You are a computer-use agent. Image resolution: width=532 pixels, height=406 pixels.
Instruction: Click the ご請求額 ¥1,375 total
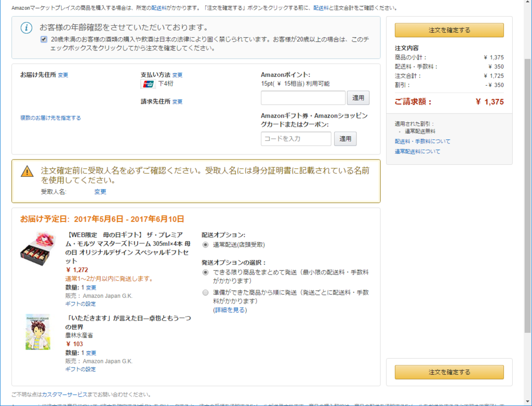489,102
